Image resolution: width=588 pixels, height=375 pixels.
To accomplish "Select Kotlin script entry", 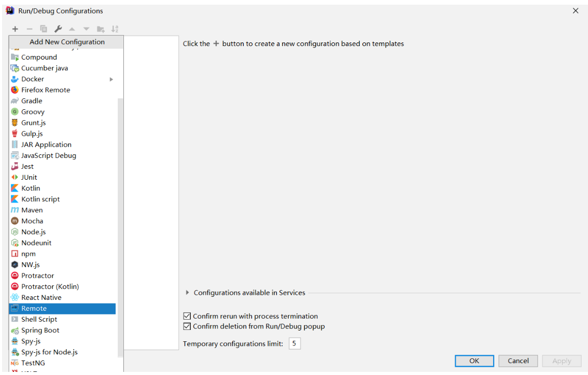I will [x=62, y=199].
